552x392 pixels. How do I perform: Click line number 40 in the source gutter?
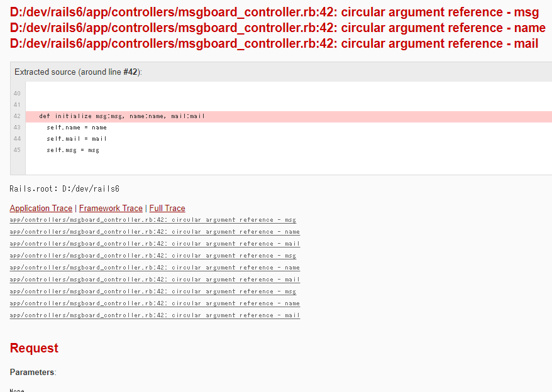tap(17, 94)
